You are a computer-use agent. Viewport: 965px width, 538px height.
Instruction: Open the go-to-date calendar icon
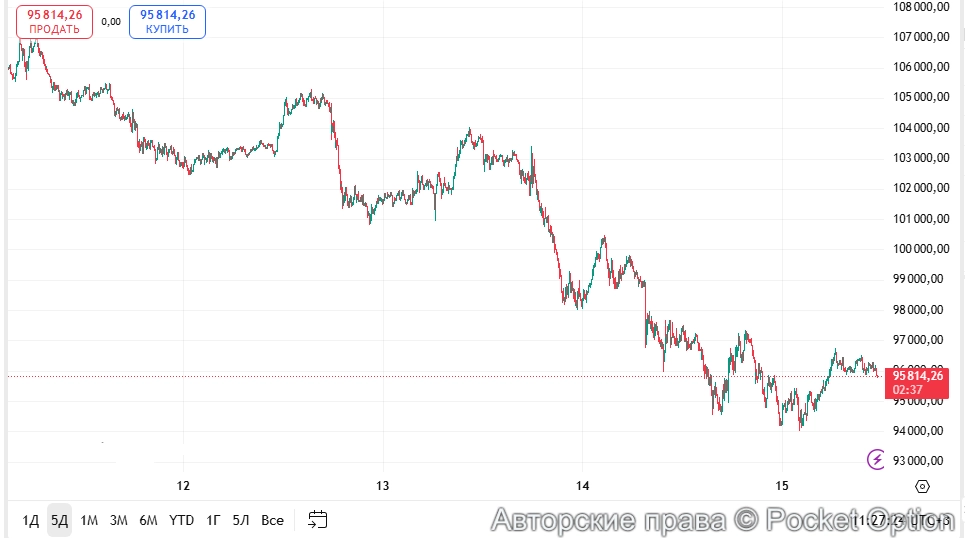[x=318, y=519]
